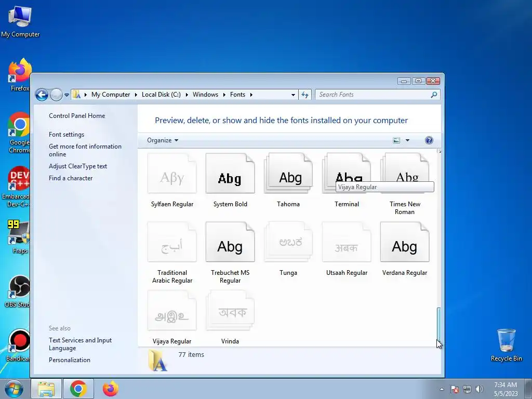Expand the arrow after Local Disk (C:) breadcrumb
This screenshot has width=532, height=399.
pyautogui.click(x=187, y=95)
